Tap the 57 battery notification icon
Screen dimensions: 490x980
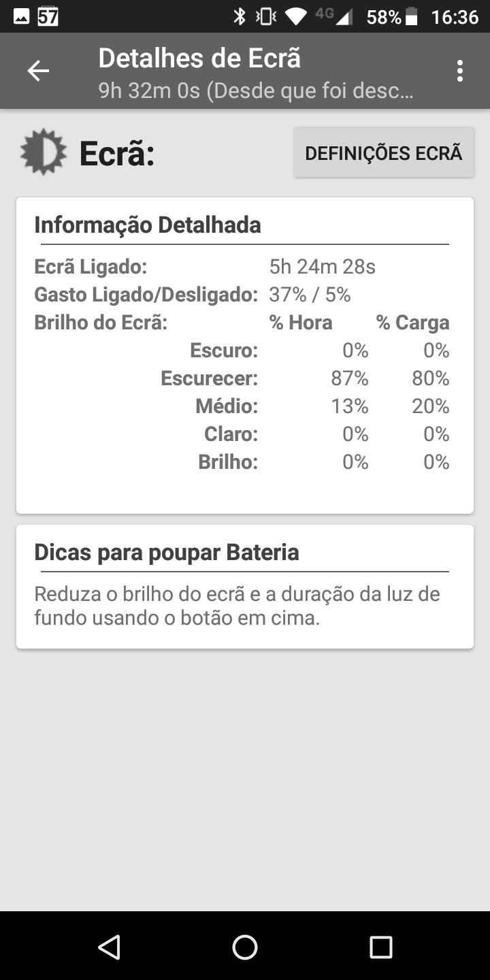tap(48, 16)
